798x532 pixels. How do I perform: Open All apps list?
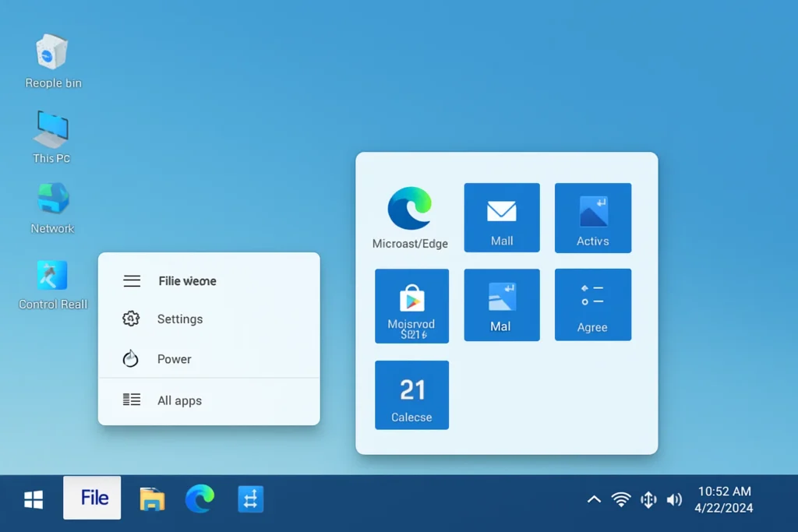[x=179, y=400]
